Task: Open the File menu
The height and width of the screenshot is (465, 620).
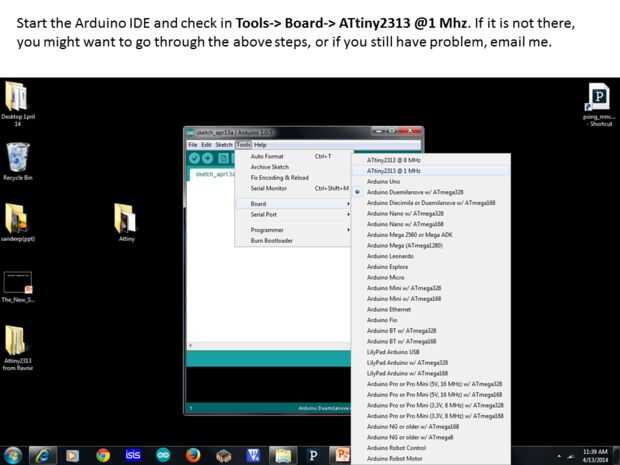Action: tap(193, 145)
